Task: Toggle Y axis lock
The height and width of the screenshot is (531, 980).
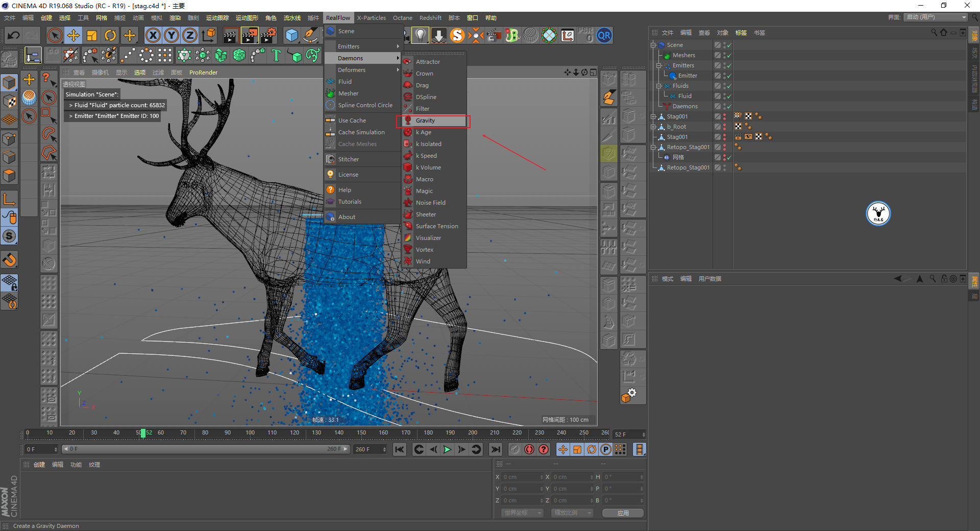Action: click(x=171, y=36)
